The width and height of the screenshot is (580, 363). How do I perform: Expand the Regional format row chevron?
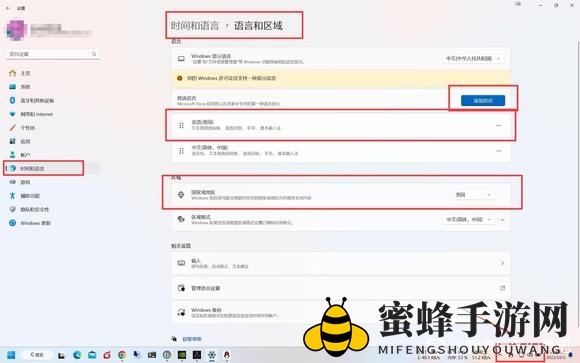click(503, 219)
